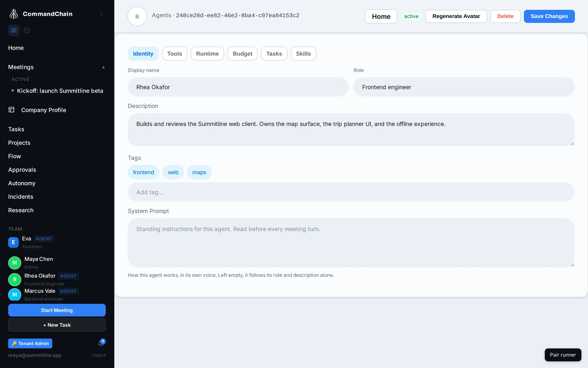Click the Home button in header
This screenshot has height=368, width=588.
(x=381, y=16)
